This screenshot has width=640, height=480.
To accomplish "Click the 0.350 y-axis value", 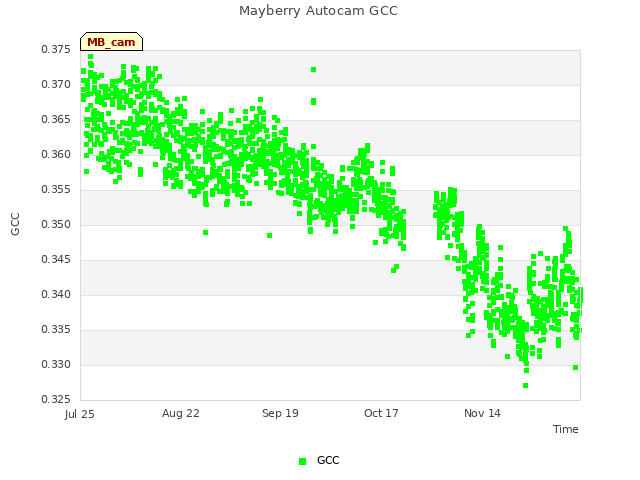I will pyautogui.click(x=56, y=224).
